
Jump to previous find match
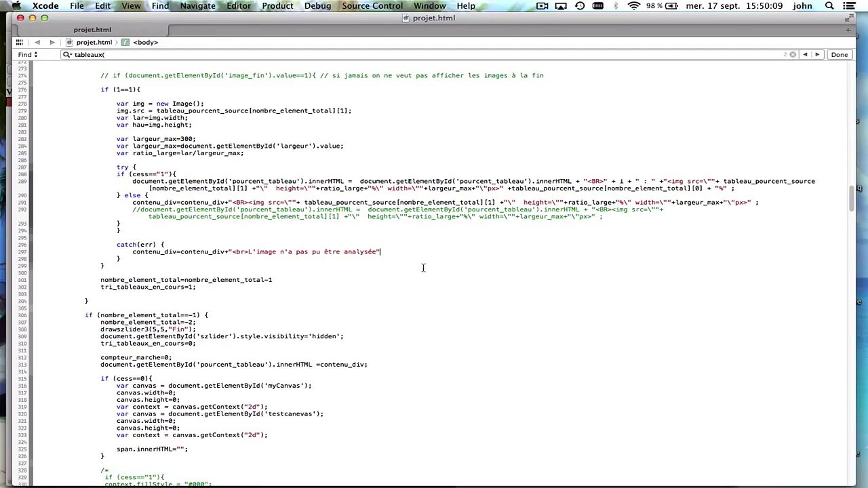[805, 55]
